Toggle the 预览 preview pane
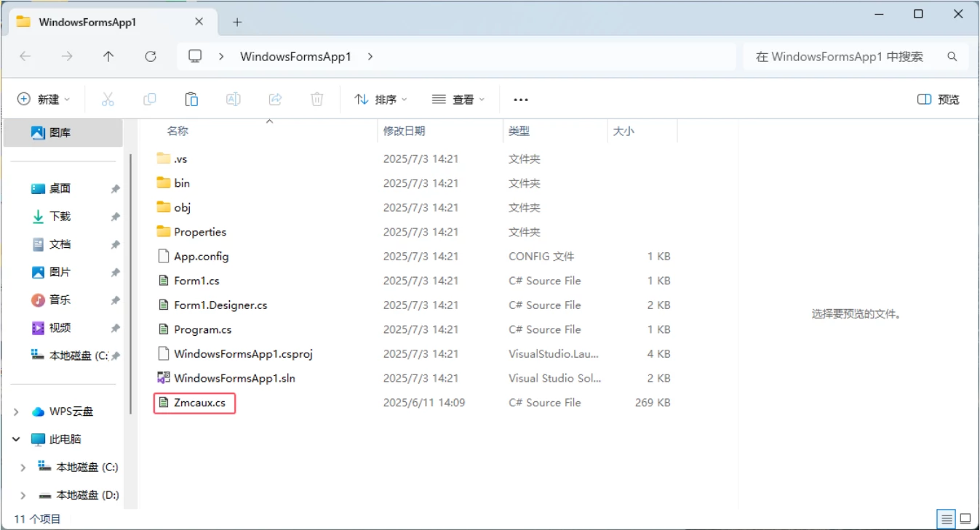This screenshot has width=980, height=530. pos(937,99)
